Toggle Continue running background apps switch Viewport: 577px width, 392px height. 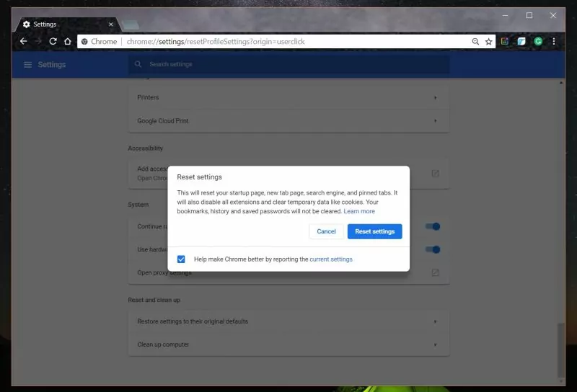[433, 226]
